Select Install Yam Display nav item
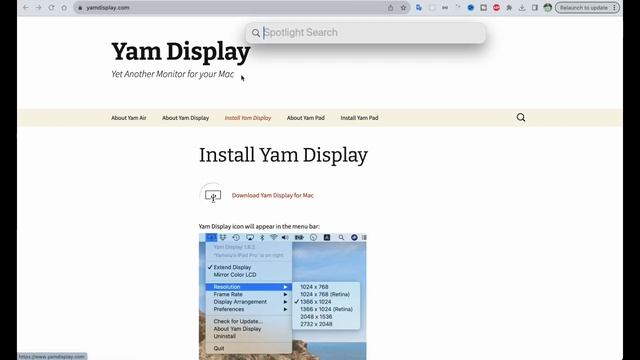 tap(248, 118)
